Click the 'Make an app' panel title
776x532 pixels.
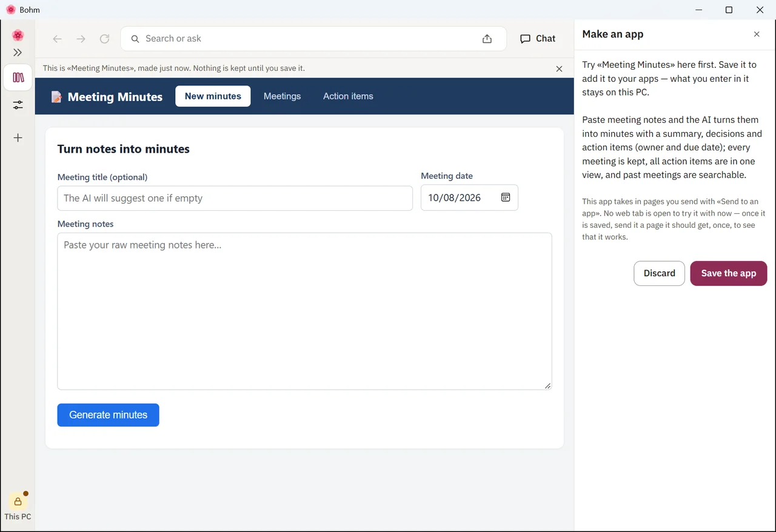(x=613, y=34)
